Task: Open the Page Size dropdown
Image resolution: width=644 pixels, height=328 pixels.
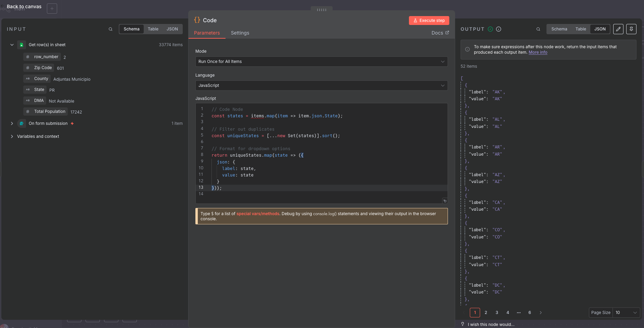Action: [x=626, y=312]
